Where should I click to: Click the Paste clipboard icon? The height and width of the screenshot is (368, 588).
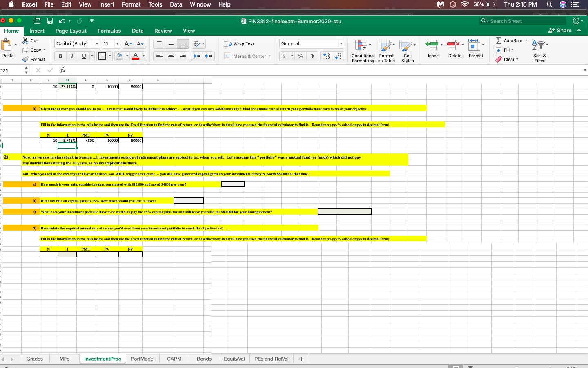pyautogui.click(x=7, y=45)
